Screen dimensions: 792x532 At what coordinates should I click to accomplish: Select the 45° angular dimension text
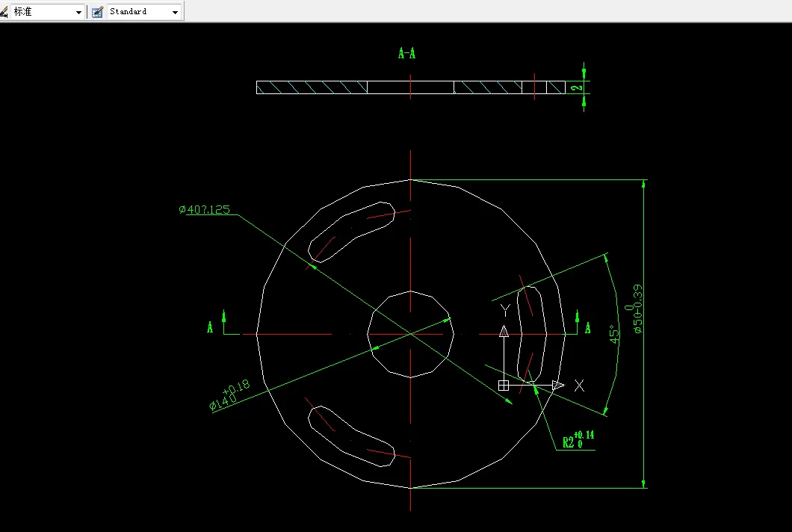point(614,335)
